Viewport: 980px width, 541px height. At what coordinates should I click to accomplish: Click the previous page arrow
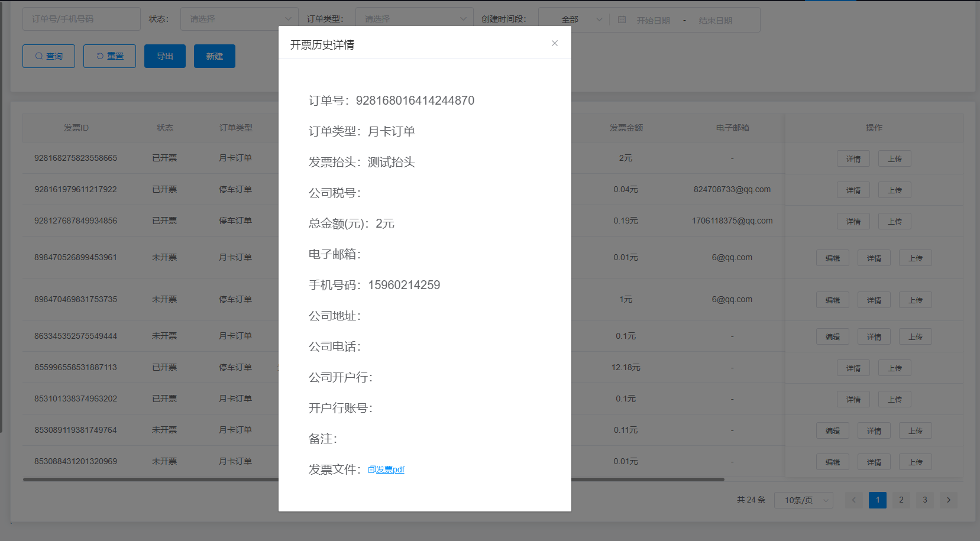(x=853, y=500)
